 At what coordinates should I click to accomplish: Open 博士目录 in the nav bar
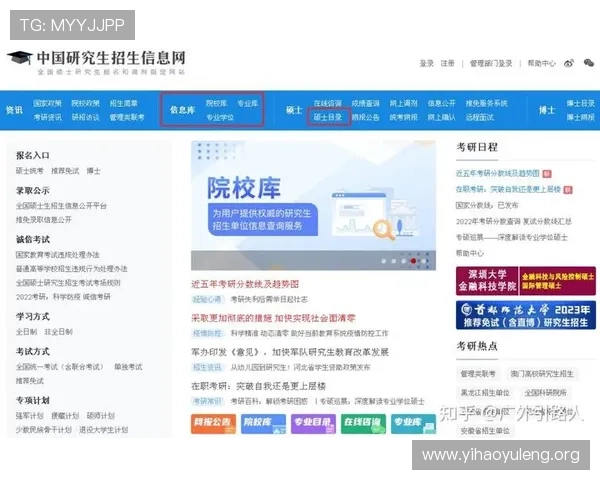580,103
